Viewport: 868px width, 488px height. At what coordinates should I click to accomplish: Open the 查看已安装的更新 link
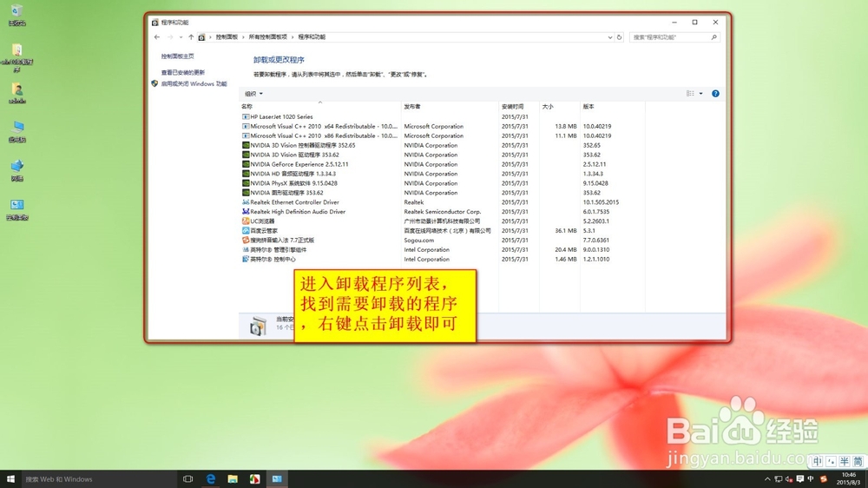[x=182, y=73]
